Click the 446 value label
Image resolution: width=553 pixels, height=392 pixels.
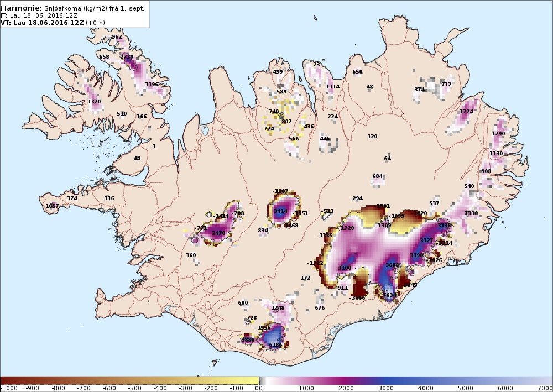click(325, 139)
